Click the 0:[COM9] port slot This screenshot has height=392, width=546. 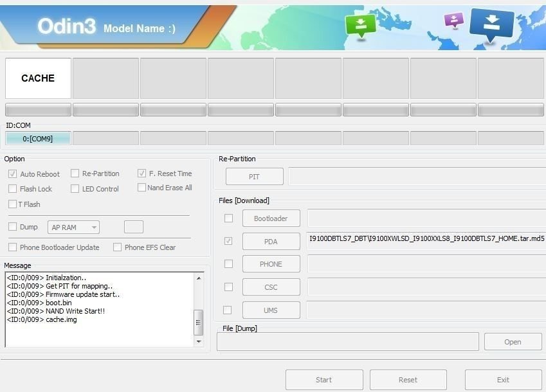[x=38, y=138]
